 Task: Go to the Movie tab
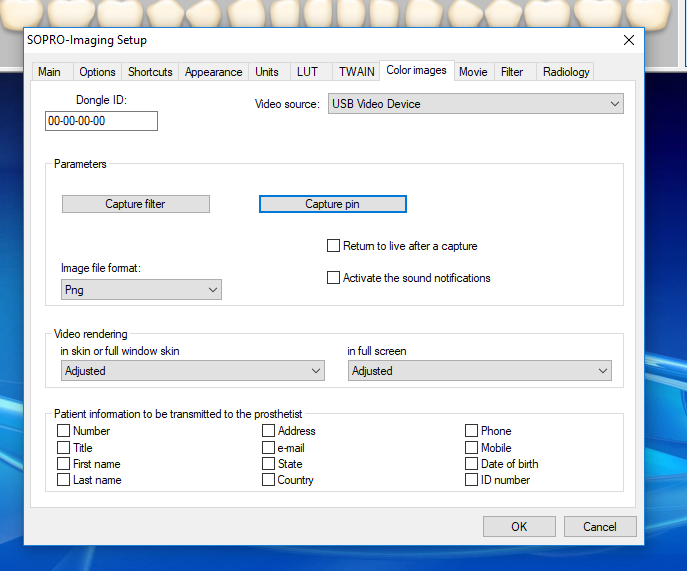coord(473,72)
